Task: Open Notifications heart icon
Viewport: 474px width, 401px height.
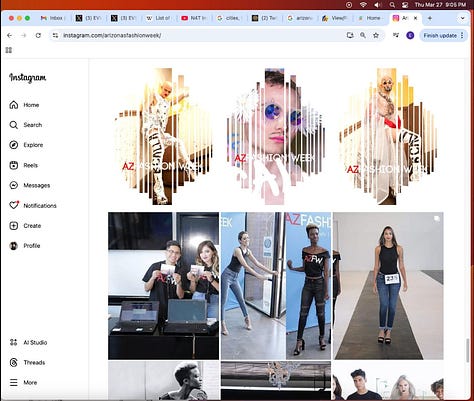Action: tap(14, 205)
